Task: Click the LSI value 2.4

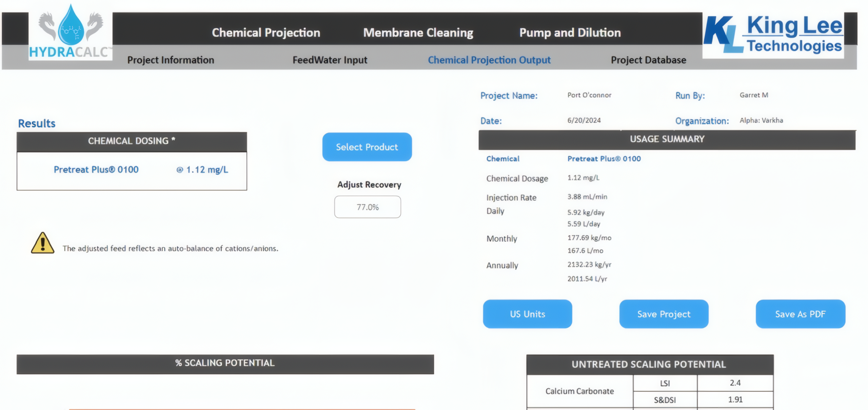Action: click(735, 383)
